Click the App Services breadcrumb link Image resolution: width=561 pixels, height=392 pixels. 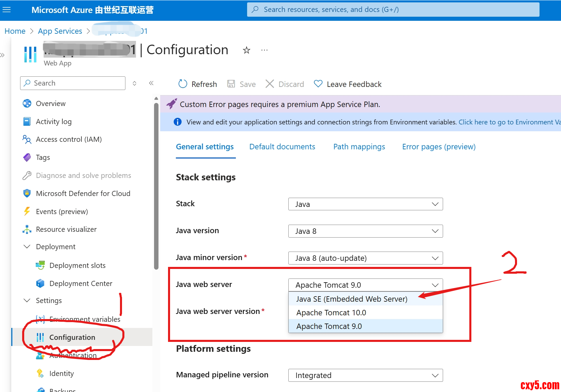pyautogui.click(x=60, y=31)
